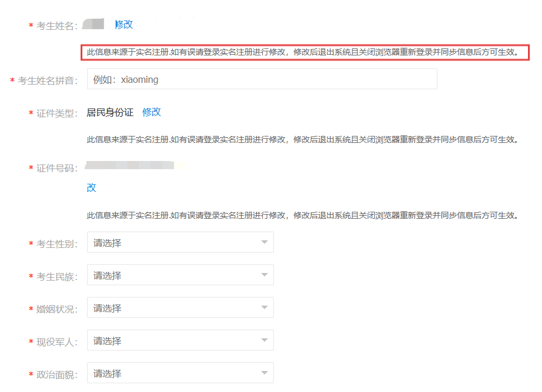Open the 婚姻状况 select box
The image size is (542, 392).
[180, 308]
